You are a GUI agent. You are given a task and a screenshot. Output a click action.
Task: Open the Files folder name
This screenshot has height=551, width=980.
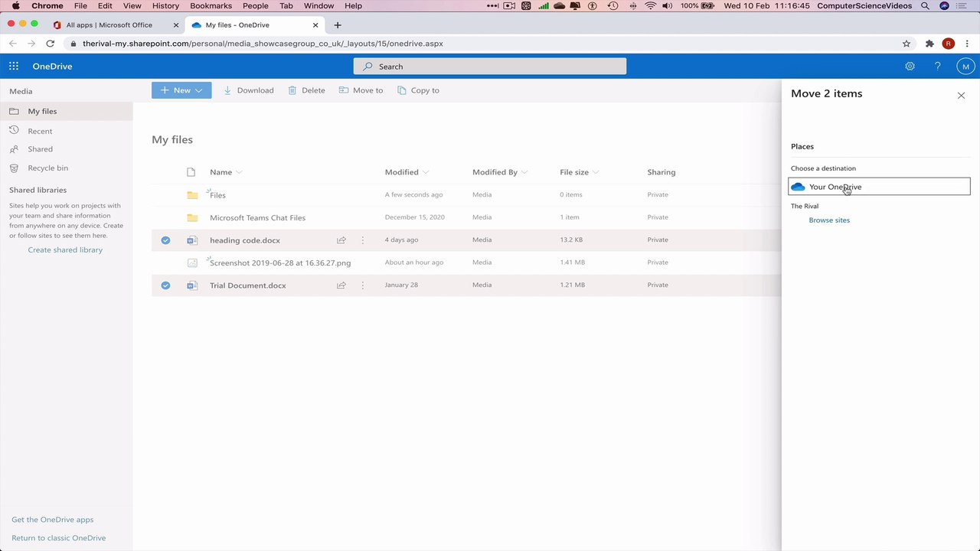tap(217, 195)
